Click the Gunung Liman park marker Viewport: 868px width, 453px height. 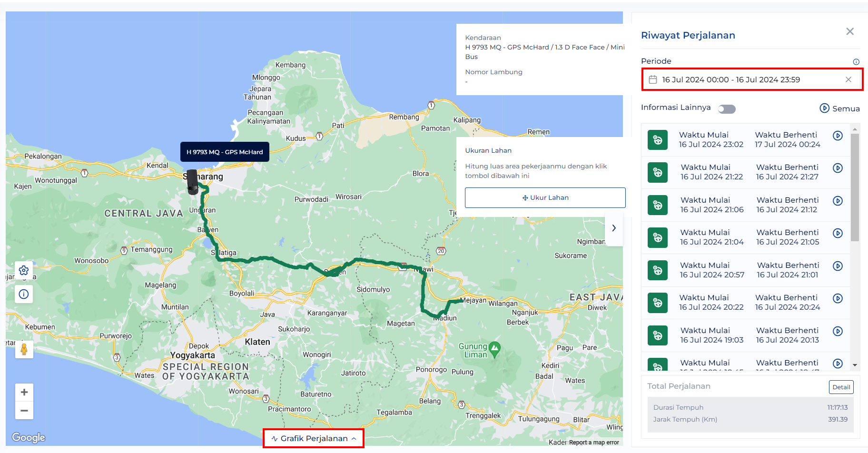click(x=495, y=350)
